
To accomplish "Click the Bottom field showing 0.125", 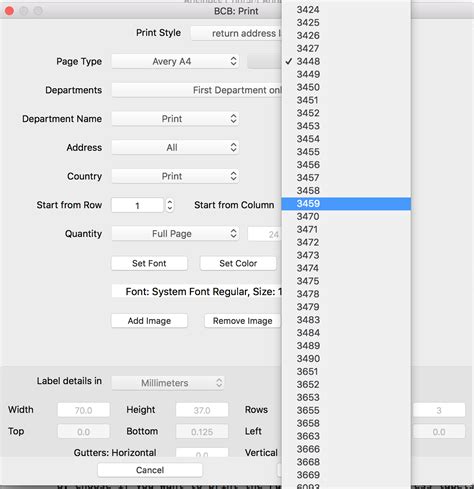I will pyautogui.click(x=202, y=431).
